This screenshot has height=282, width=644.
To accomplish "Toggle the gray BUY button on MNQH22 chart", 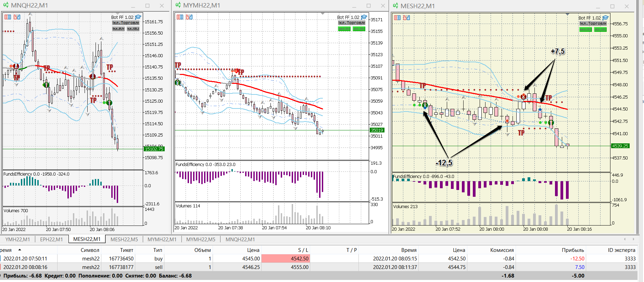I will coord(118,29).
